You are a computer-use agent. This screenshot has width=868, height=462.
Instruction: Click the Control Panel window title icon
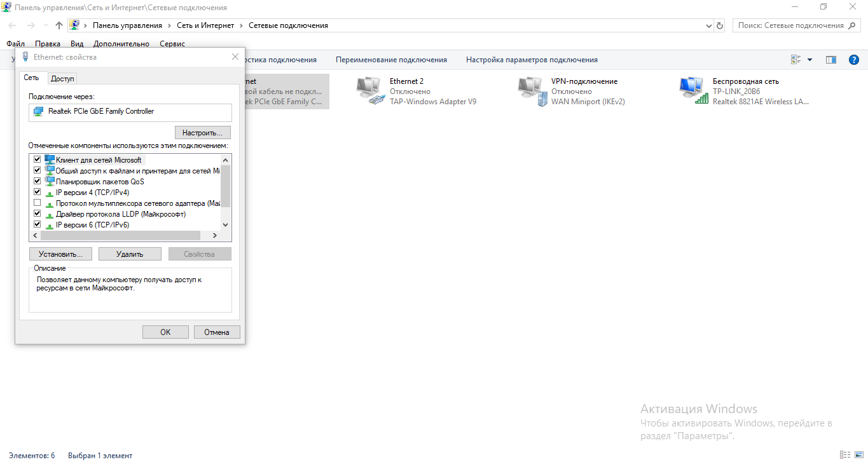pos(7,7)
